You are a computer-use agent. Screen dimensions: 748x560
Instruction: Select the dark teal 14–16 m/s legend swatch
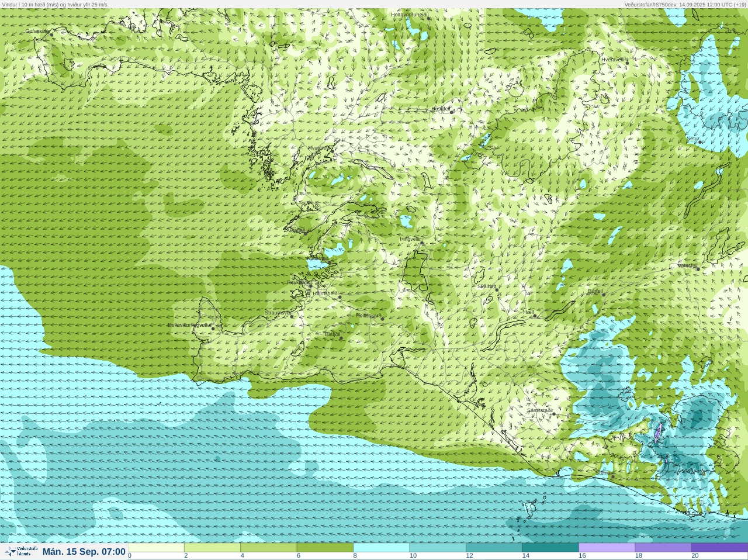coord(550,548)
